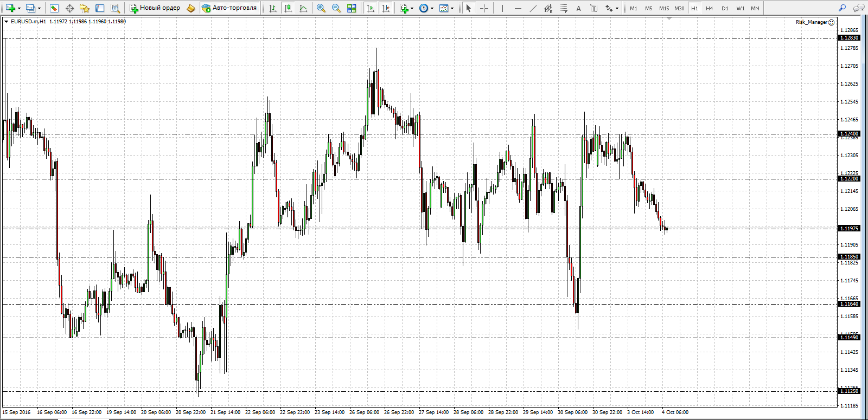868x420 pixels.
Task: Tile chart windows
Action: (352, 8)
